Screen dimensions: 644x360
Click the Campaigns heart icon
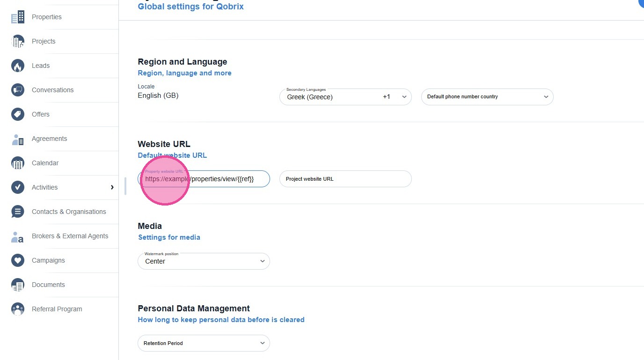point(18,261)
